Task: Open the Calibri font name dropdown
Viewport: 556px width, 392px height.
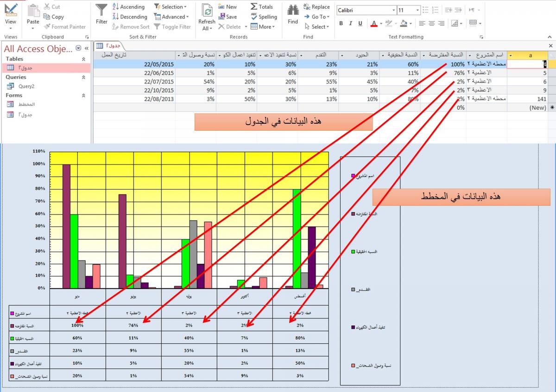Action: [x=394, y=10]
